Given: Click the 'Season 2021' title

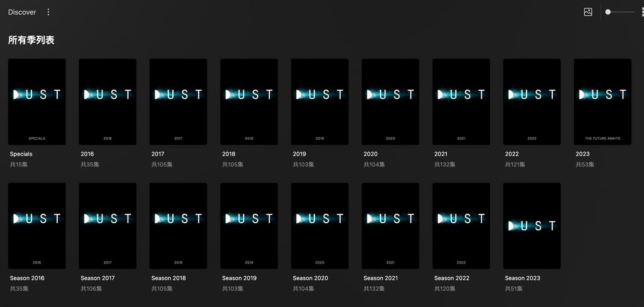Looking at the screenshot, I should pyautogui.click(x=380, y=278).
